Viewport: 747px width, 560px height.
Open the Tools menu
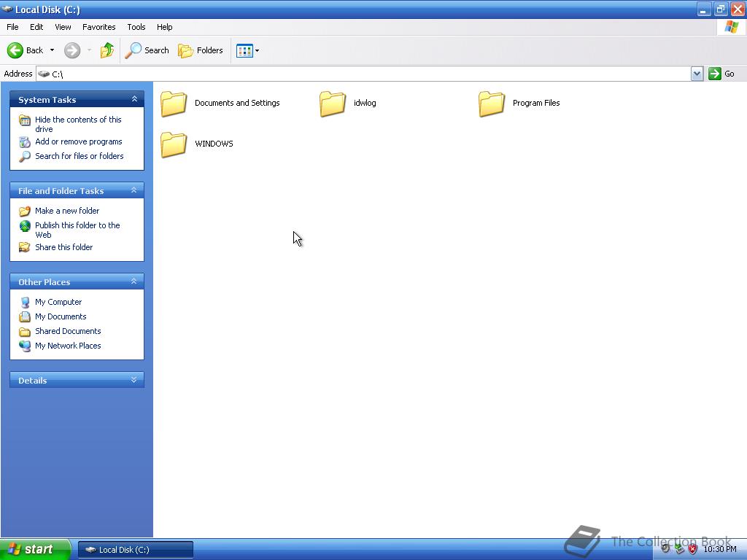pos(136,27)
